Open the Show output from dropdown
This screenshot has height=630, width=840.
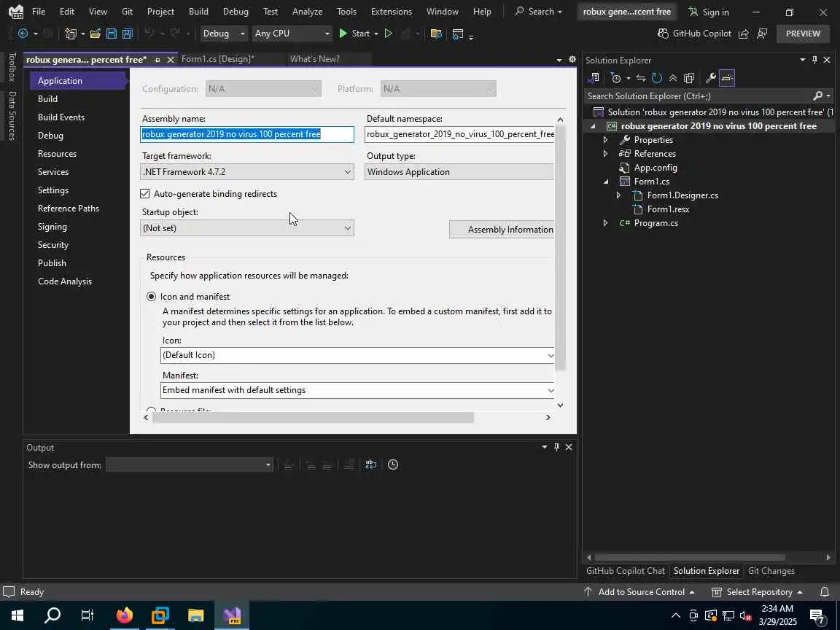pyautogui.click(x=190, y=464)
